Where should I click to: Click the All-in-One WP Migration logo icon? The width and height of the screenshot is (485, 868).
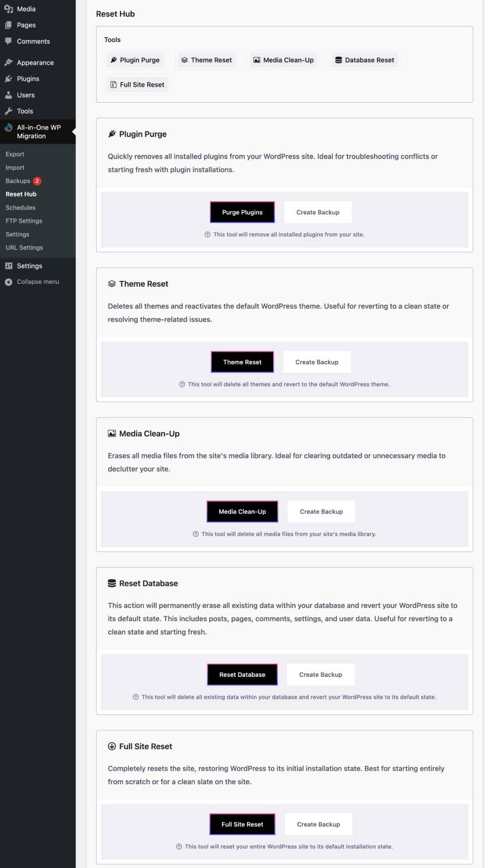[8, 128]
